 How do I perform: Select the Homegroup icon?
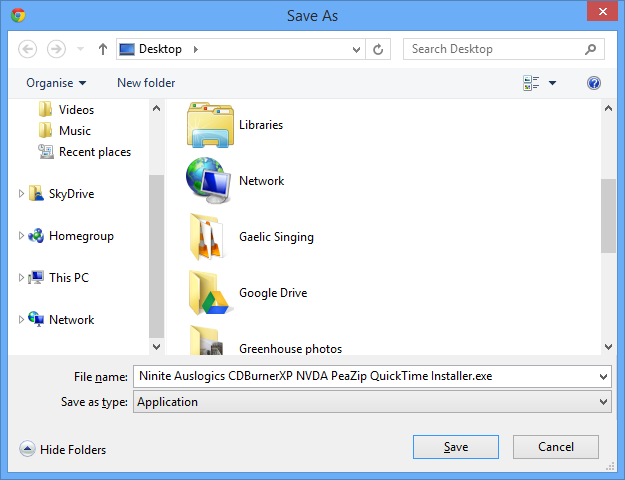coord(36,236)
